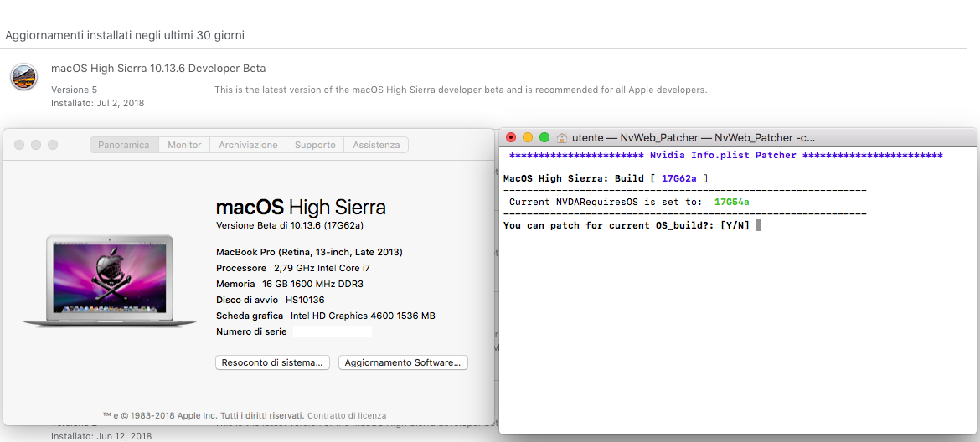Select the Panoramica tab
The width and height of the screenshot is (980, 442).
coord(124,145)
